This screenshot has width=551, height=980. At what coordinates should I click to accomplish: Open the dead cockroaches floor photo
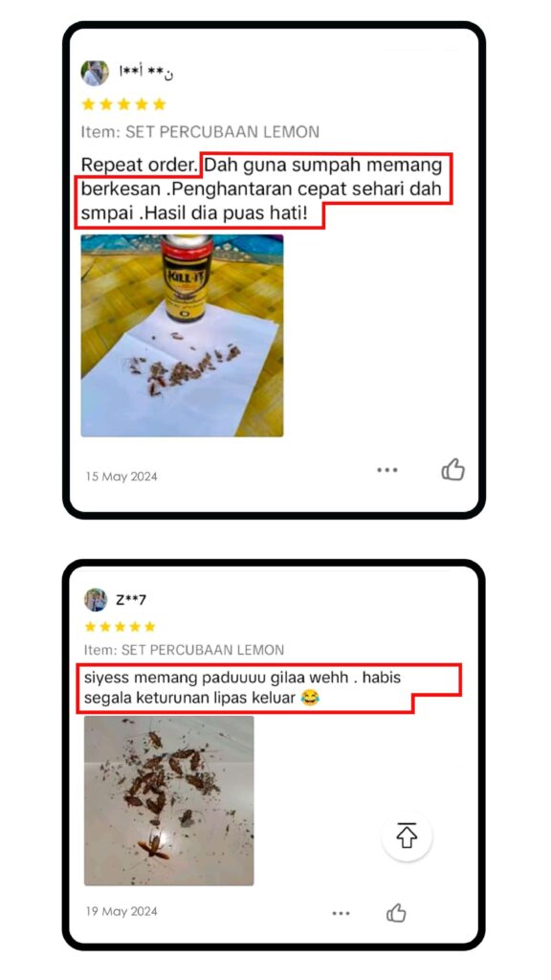(168, 801)
